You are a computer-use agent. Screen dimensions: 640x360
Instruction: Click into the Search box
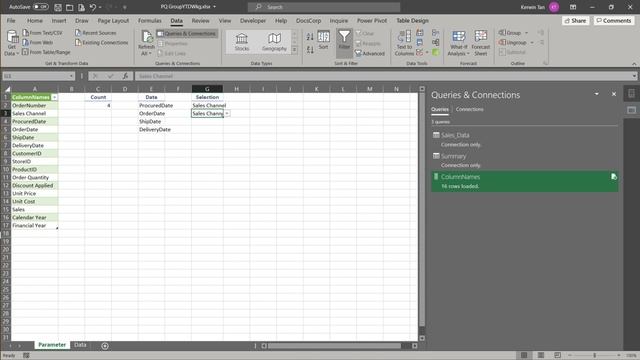click(324, 7)
